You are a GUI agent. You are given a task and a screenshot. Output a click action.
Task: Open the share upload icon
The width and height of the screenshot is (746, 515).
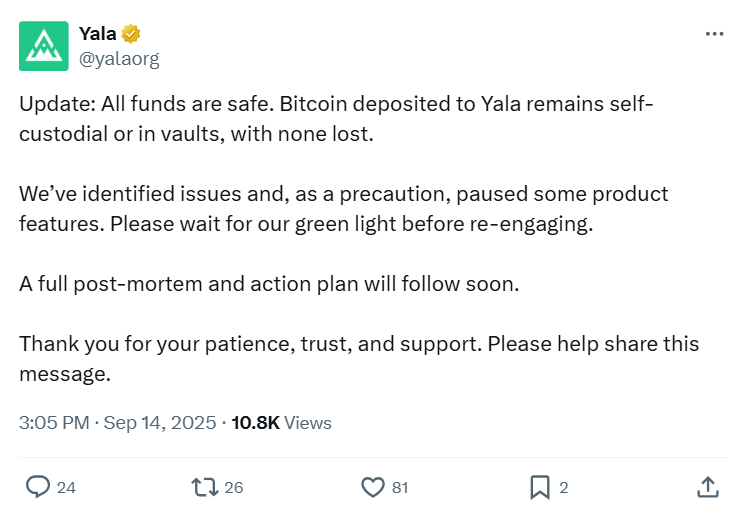click(x=707, y=487)
